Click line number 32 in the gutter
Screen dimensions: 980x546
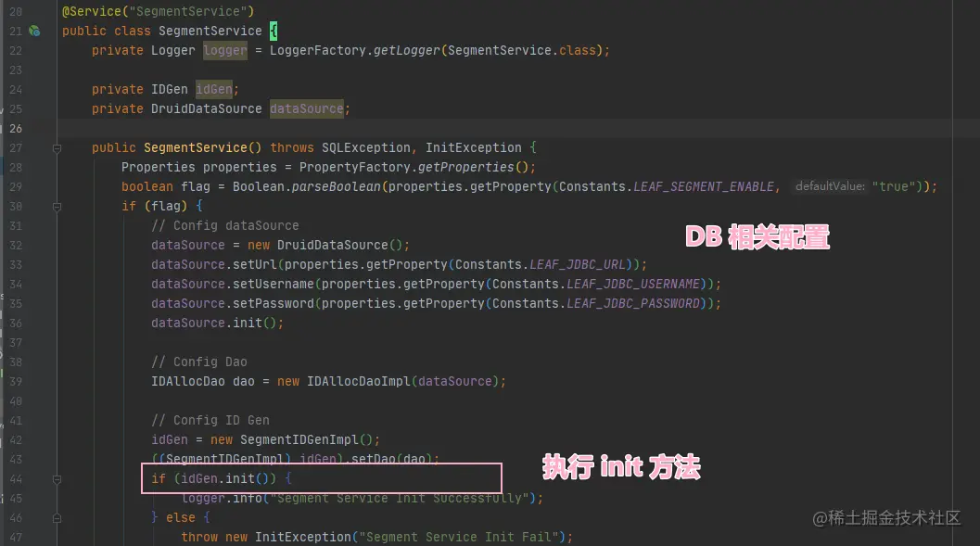click(16, 245)
